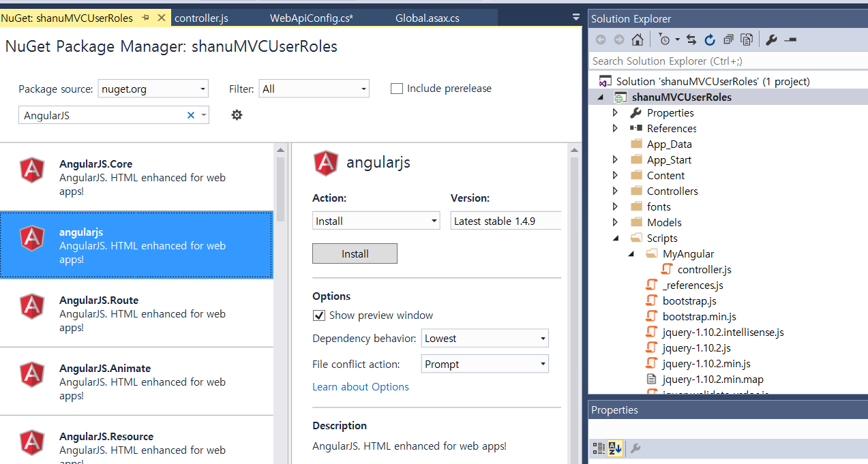Expand the Controllers folder node
The width and height of the screenshot is (868, 464).
[615, 191]
